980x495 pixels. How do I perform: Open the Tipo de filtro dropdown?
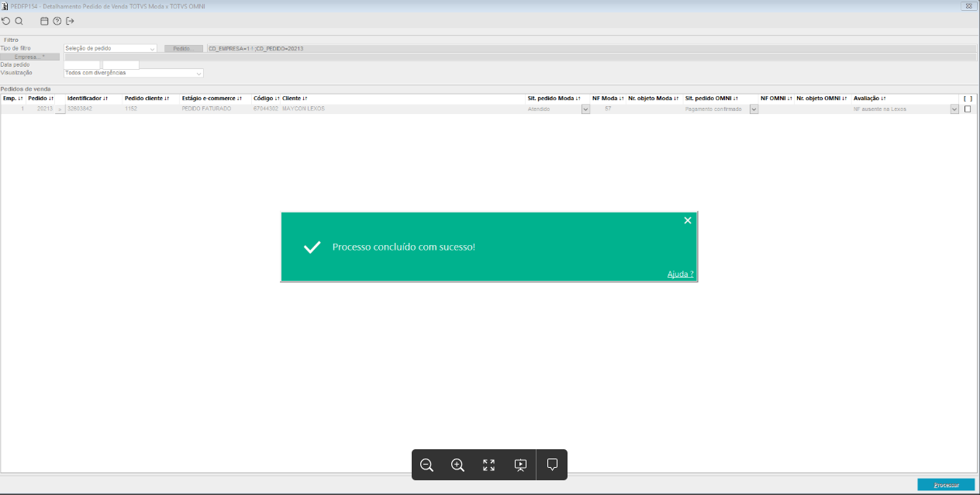point(110,48)
